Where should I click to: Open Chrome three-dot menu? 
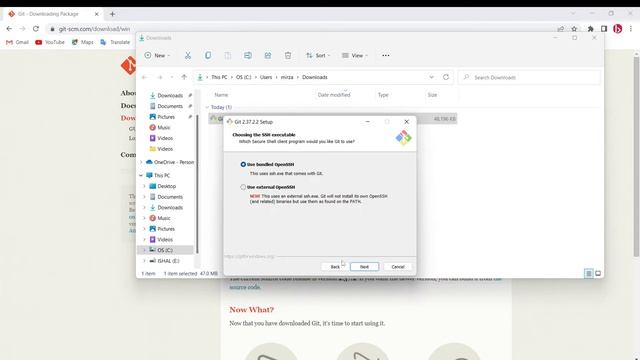click(x=631, y=29)
